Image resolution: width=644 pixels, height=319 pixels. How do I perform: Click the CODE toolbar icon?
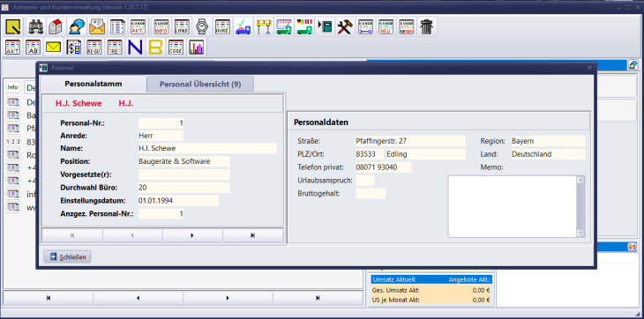click(x=176, y=48)
